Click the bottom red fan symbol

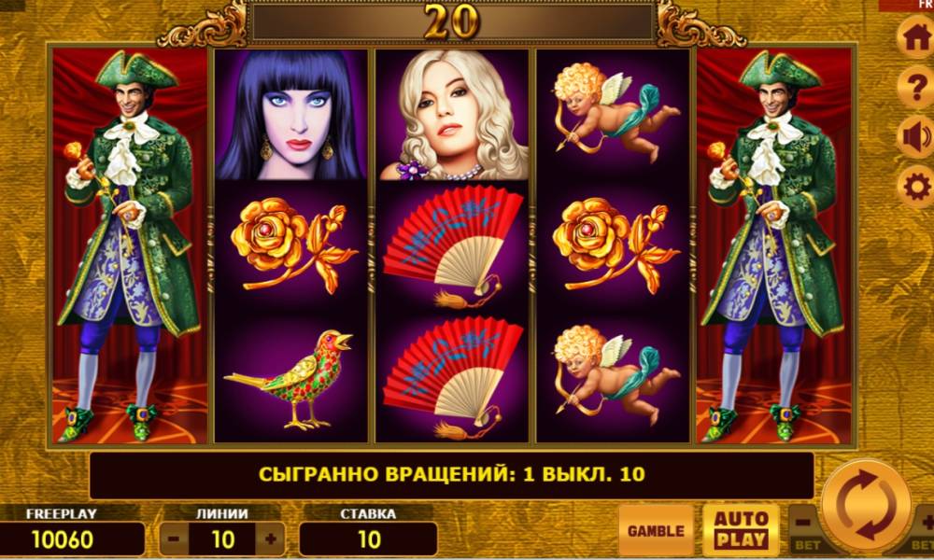pyautogui.click(x=452, y=377)
